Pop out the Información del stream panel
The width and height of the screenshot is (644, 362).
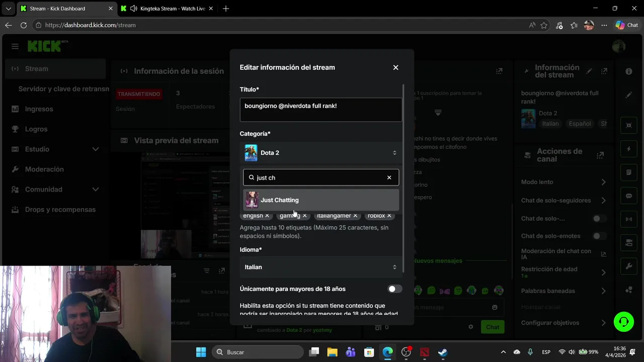tap(604, 71)
